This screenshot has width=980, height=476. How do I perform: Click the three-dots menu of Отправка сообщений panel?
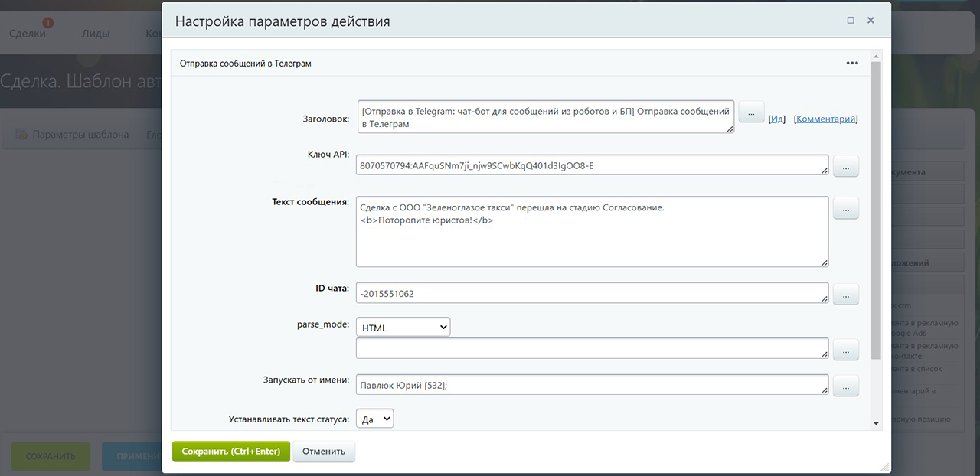click(852, 64)
